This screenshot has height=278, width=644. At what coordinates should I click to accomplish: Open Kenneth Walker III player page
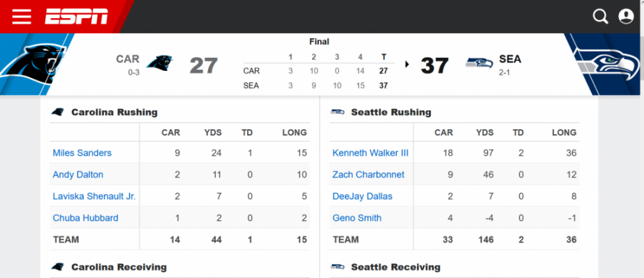tap(370, 153)
